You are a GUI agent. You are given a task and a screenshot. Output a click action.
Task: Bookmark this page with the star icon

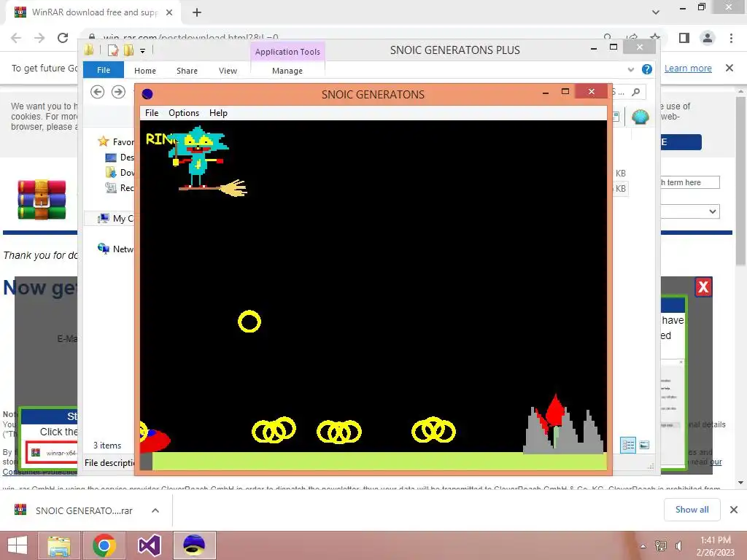coord(656,38)
